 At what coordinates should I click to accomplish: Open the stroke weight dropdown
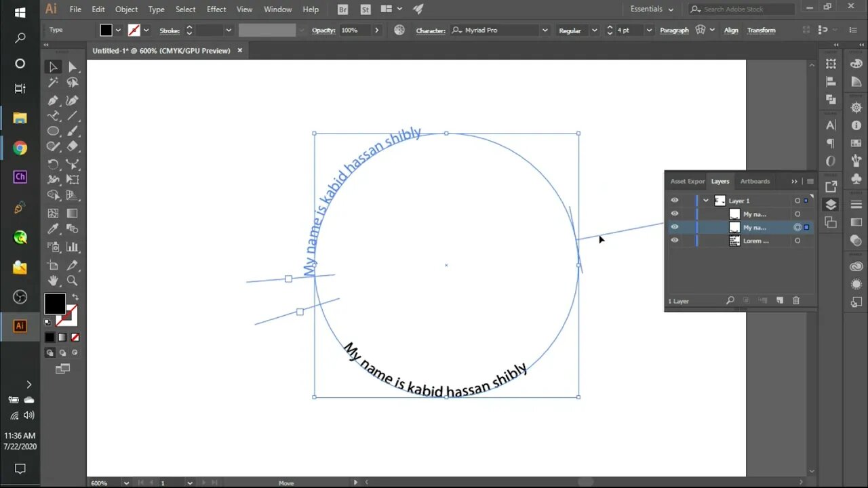[229, 30]
